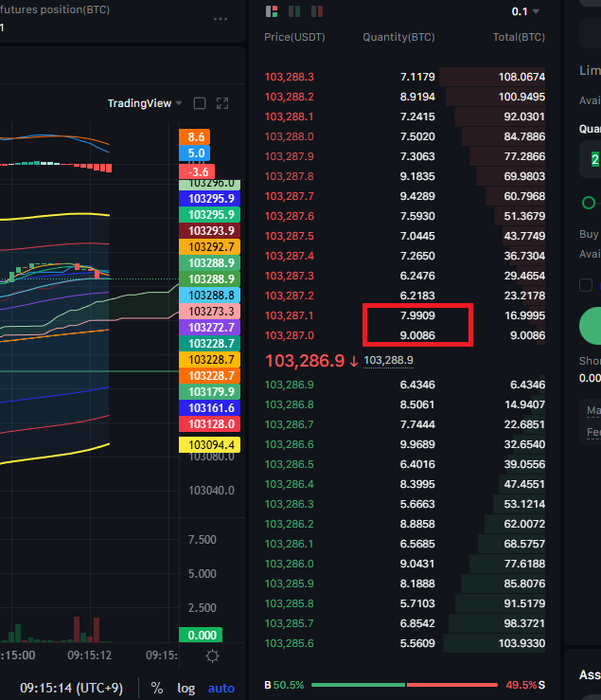
Task: Click the purple 103272.7 price label
Action: pyautogui.click(x=210, y=327)
